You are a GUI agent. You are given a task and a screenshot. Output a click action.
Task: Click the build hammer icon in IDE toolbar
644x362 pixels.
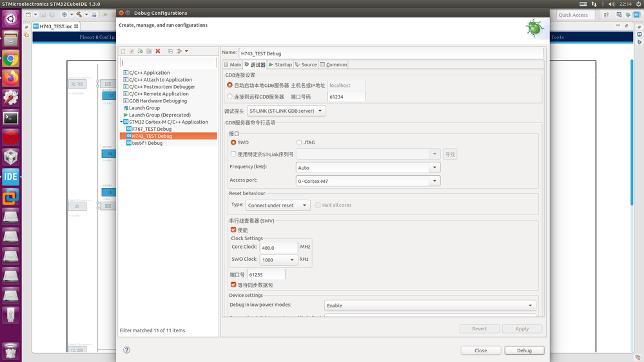(79, 15)
